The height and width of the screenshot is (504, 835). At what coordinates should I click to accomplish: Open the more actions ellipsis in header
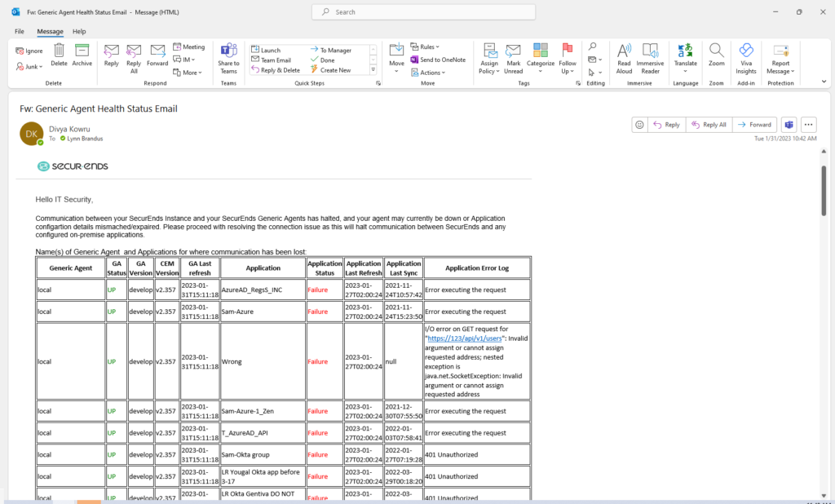point(808,125)
